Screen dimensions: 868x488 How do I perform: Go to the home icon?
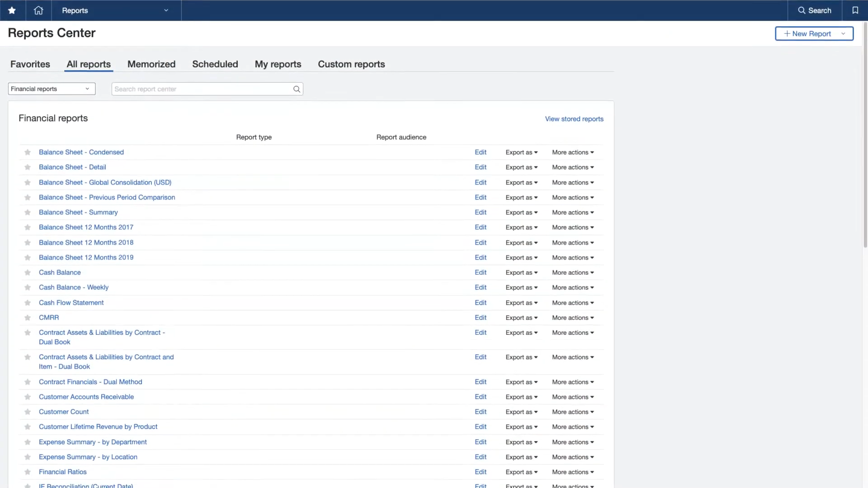pyautogui.click(x=38, y=10)
